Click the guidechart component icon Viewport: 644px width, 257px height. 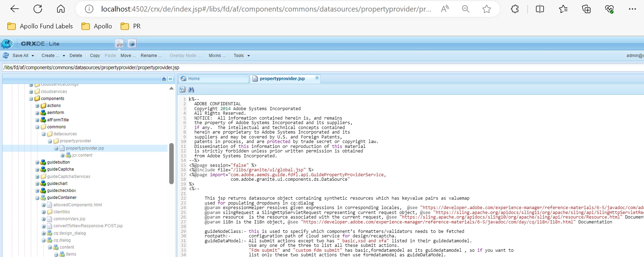[43, 184]
